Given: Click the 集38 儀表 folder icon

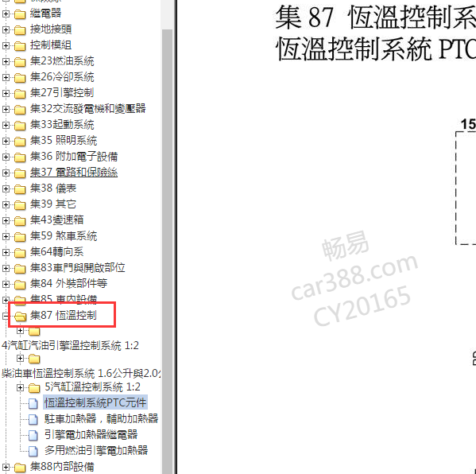Looking at the screenshot, I should point(20,189).
